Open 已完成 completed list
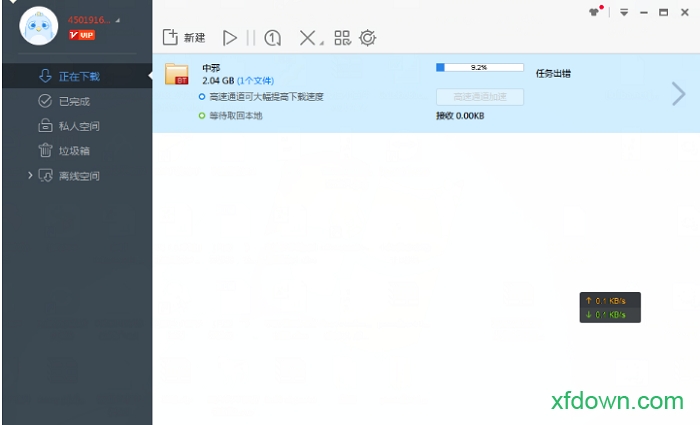 [77, 101]
